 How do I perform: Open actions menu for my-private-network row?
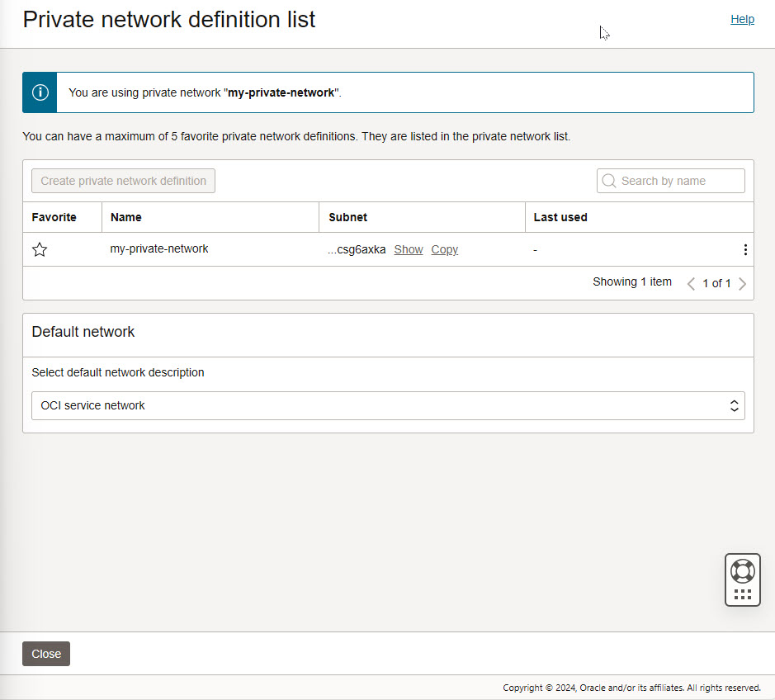click(x=744, y=249)
